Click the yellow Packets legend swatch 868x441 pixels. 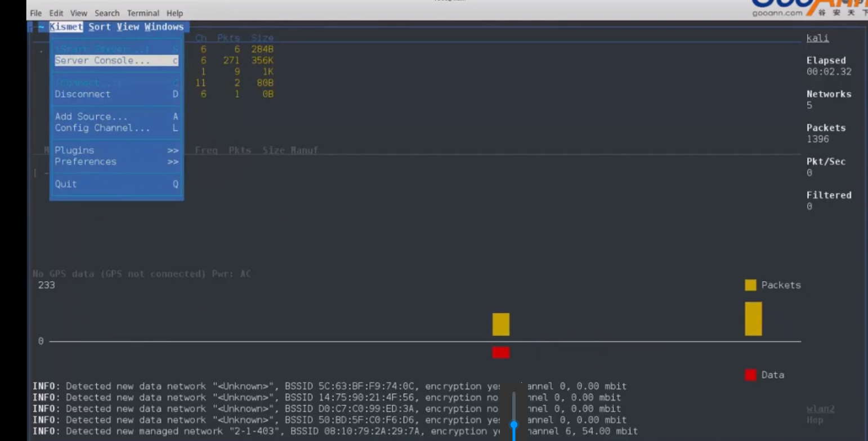pyautogui.click(x=750, y=285)
